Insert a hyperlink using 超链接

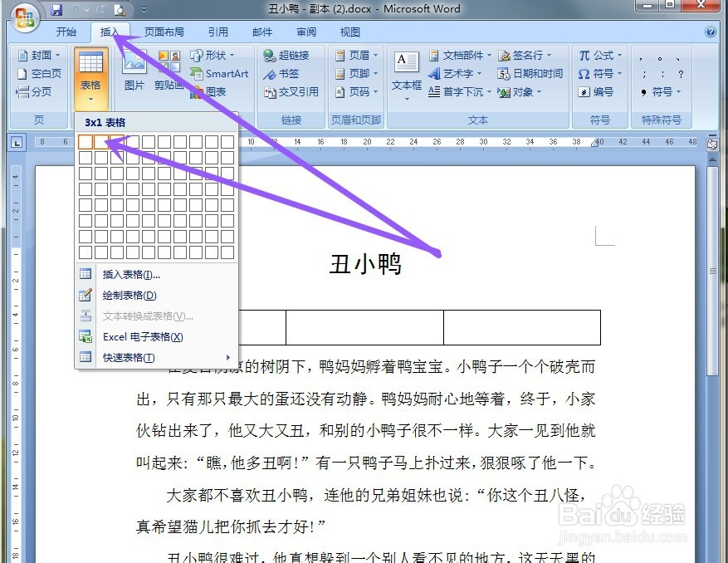point(291,55)
